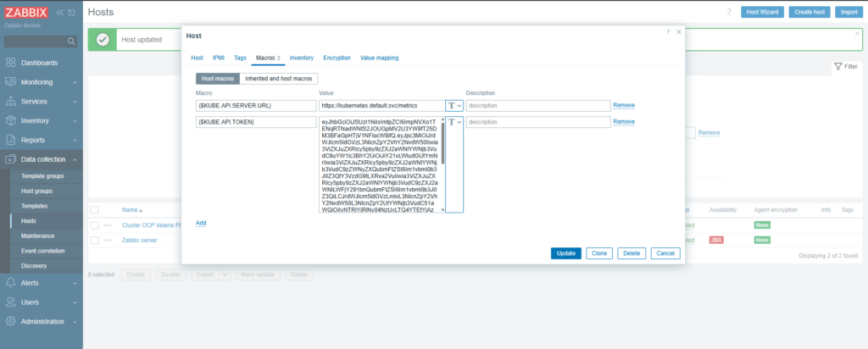Image resolution: width=868 pixels, height=349 pixels.
Task: Switch to the Tags tab
Action: (x=240, y=58)
